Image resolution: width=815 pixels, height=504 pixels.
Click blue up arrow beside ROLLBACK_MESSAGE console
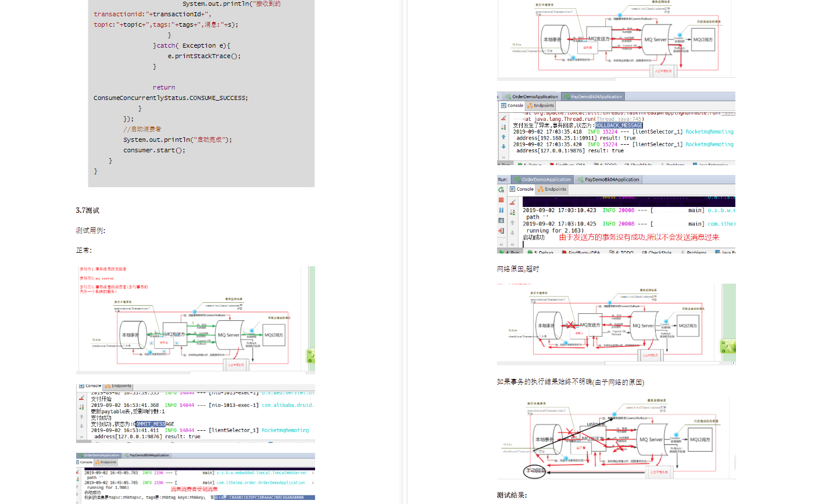pos(503,137)
